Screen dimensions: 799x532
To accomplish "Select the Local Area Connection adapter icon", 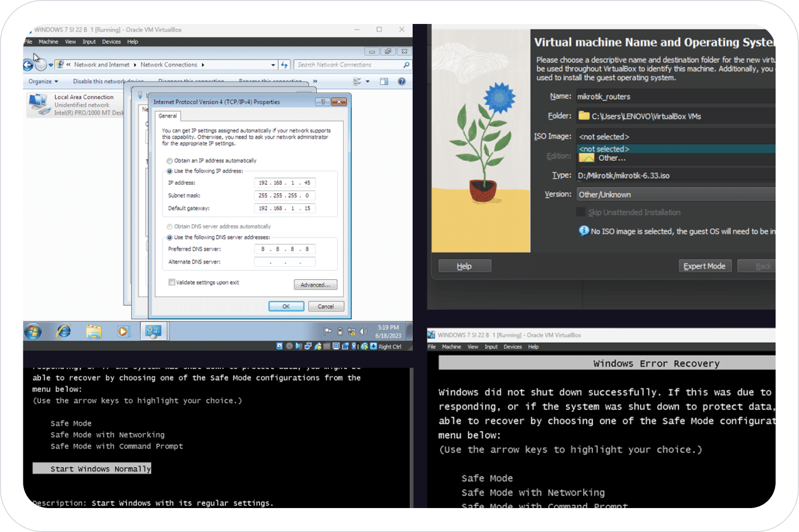I will (x=39, y=105).
